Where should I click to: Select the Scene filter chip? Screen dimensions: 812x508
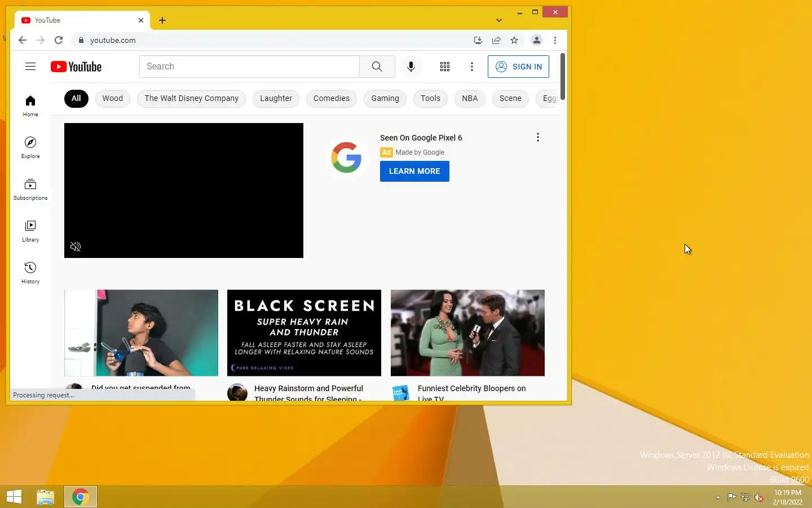(510, 98)
